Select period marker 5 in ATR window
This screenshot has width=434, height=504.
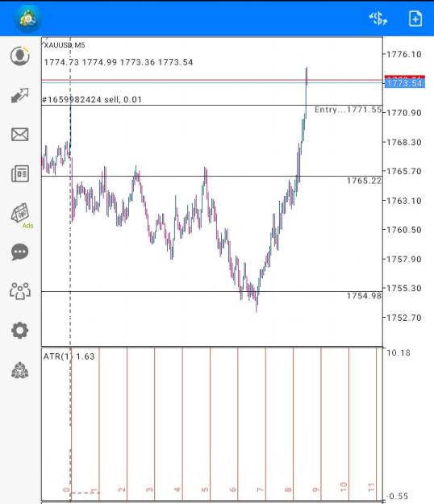[x=205, y=489]
